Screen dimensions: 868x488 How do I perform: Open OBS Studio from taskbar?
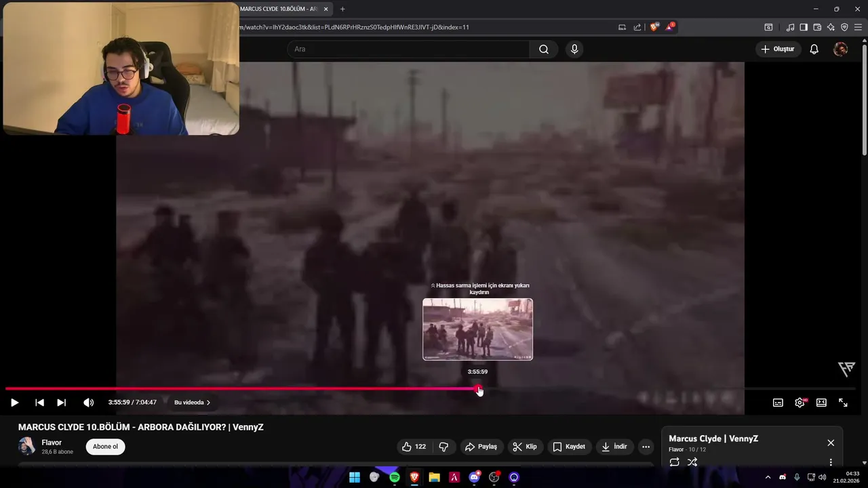tap(494, 477)
